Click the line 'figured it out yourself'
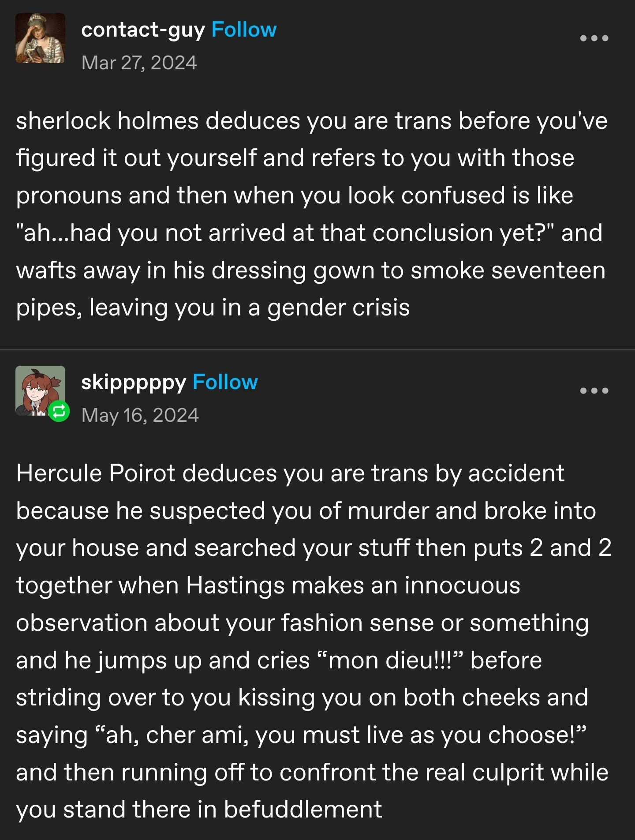The height and width of the screenshot is (840, 635). [295, 158]
